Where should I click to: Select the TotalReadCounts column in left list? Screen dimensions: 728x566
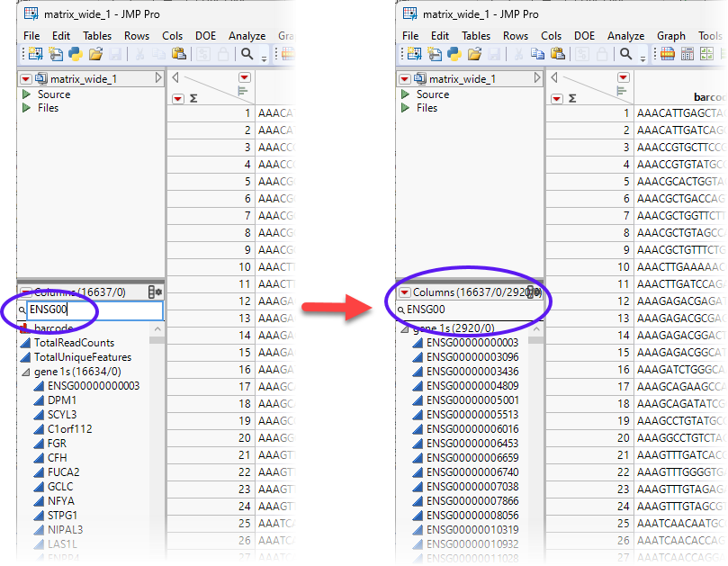coord(74,343)
